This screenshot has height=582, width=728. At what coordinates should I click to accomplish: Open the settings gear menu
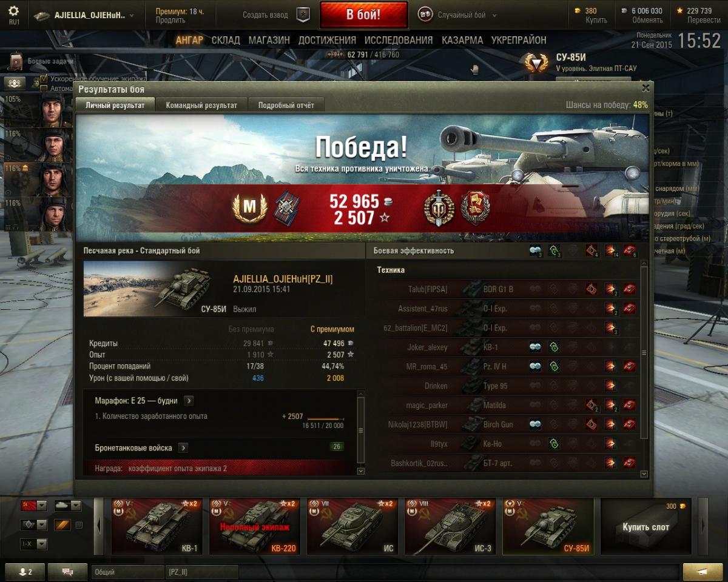coord(13,14)
